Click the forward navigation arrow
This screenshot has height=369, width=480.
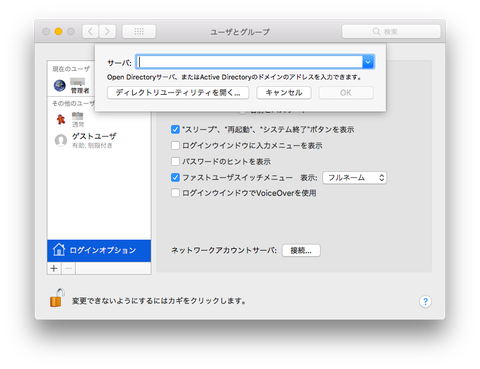point(107,32)
